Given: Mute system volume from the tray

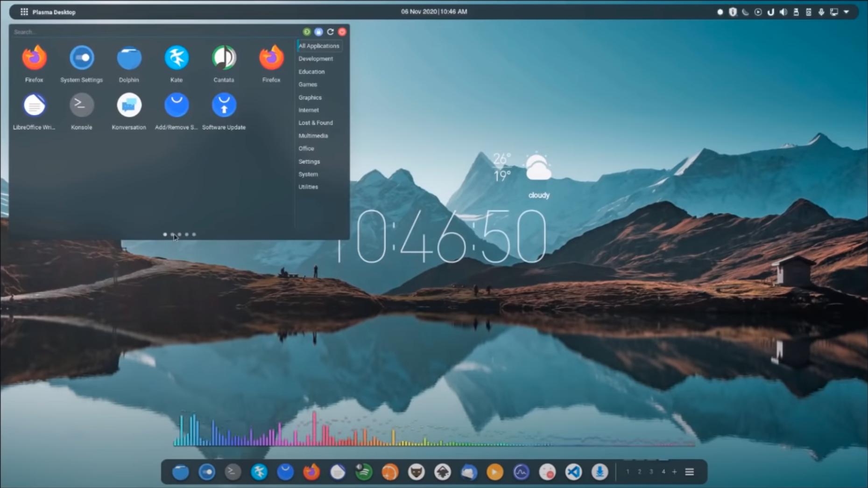Looking at the screenshot, I should coord(783,12).
